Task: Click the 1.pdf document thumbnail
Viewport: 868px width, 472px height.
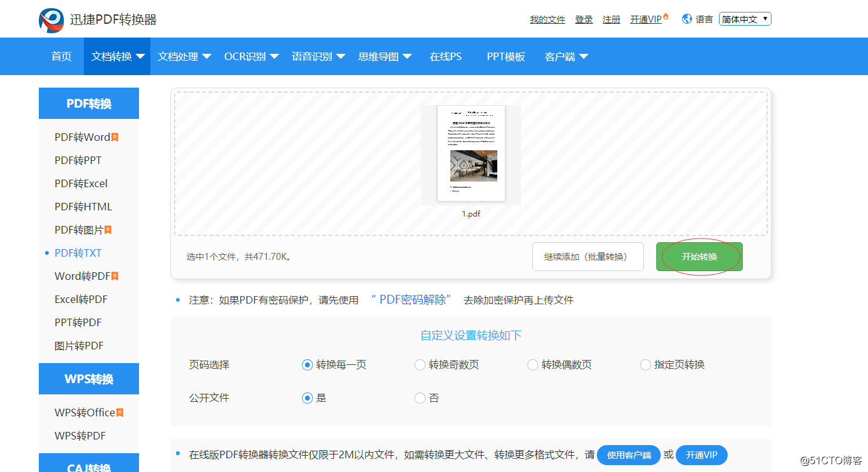Action: 471,153
